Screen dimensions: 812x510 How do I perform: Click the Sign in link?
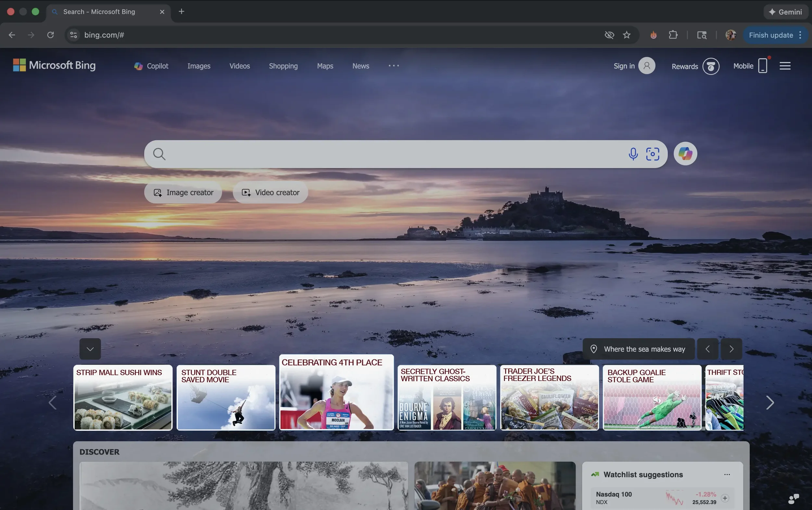624,66
